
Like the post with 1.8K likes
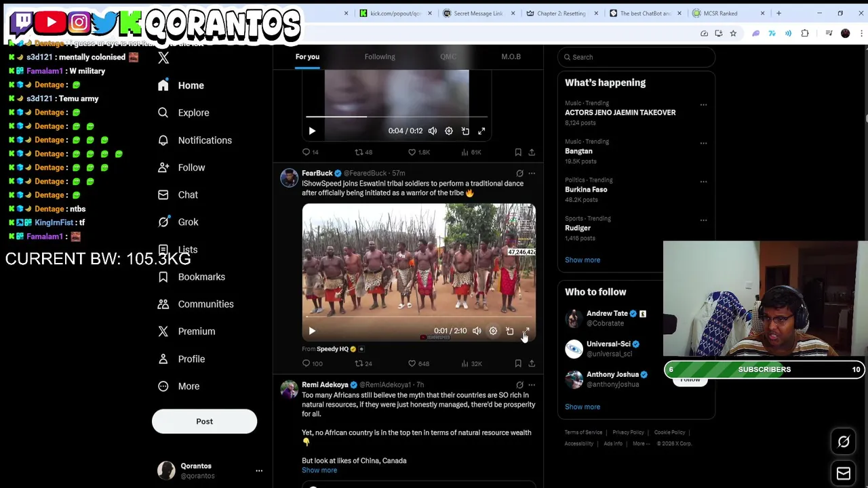[418, 152]
